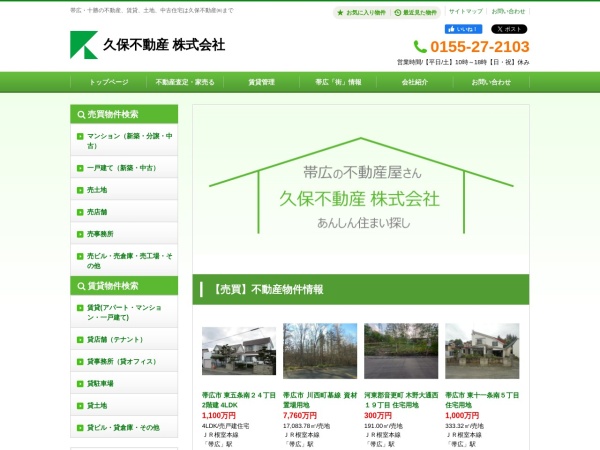600x450 pixels.
Task: Open 不動産査定・家売る in the navigation bar
Action: click(185, 82)
